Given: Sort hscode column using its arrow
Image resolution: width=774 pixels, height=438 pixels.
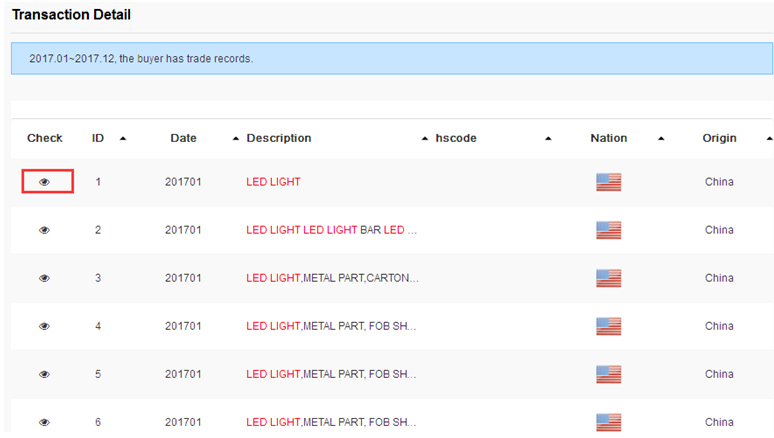Looking at the screenshot, I should (x=548, y=139).
